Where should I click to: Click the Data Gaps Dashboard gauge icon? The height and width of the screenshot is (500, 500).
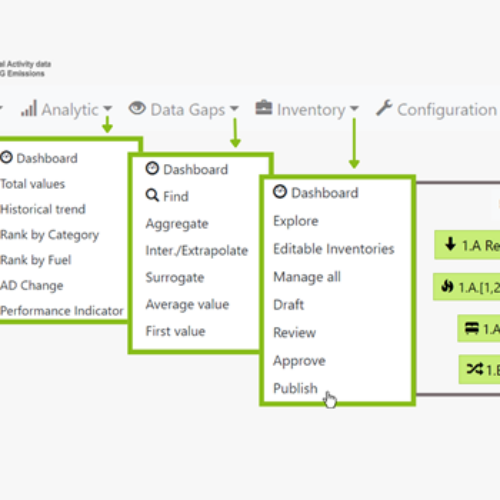152,169
